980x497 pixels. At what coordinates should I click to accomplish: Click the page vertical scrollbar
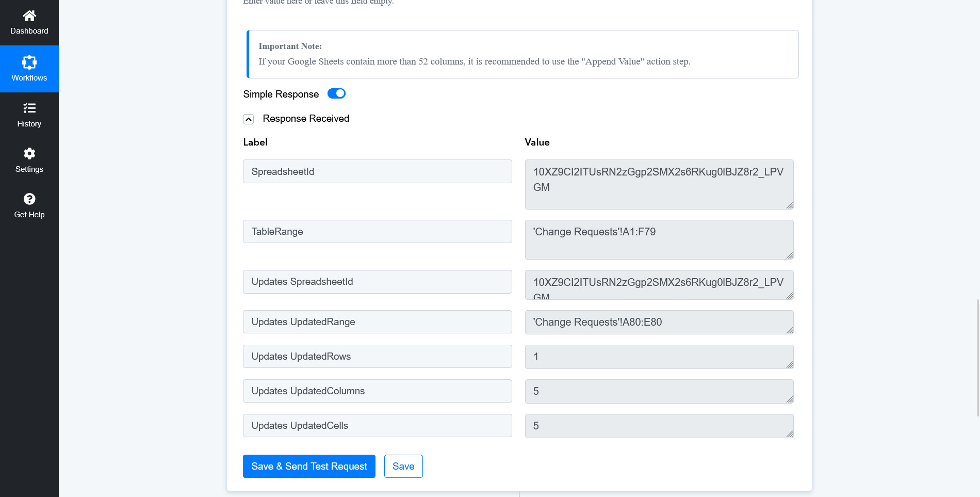977,357
